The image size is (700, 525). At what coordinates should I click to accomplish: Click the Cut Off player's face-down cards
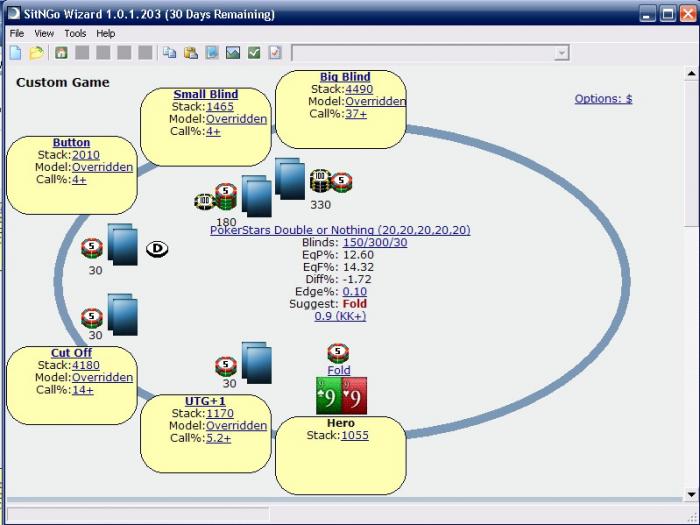point(123,315)
